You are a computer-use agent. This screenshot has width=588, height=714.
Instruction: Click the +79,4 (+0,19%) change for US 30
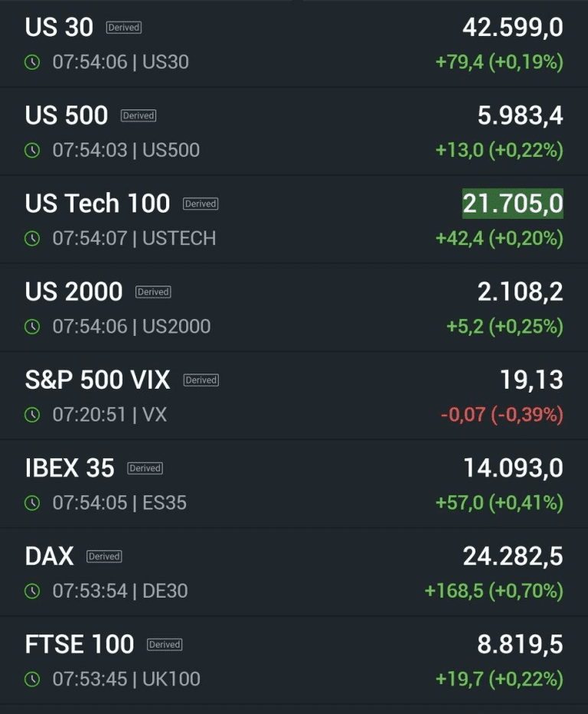pos(498,62)
